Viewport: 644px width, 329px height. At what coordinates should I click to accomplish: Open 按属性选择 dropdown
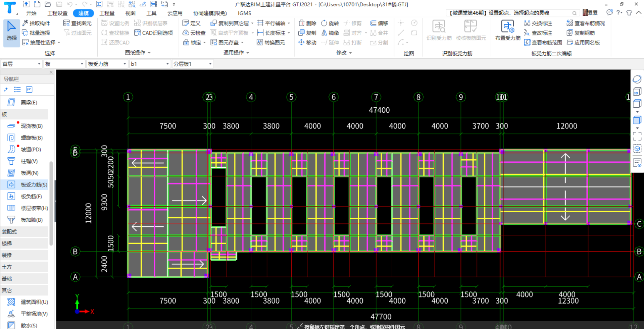pos(41,43)
